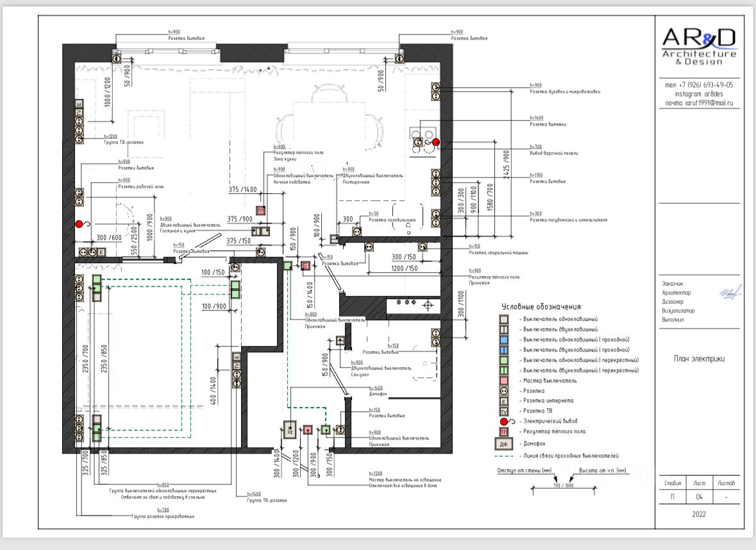
Task: Click the '375 / 1400' dimension label
Action: tap(242, 189)
